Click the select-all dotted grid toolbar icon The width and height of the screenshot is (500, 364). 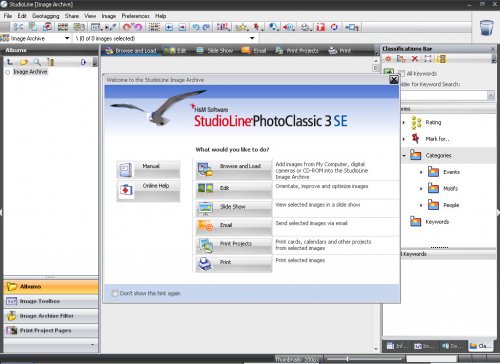click(x=154, y=27)
